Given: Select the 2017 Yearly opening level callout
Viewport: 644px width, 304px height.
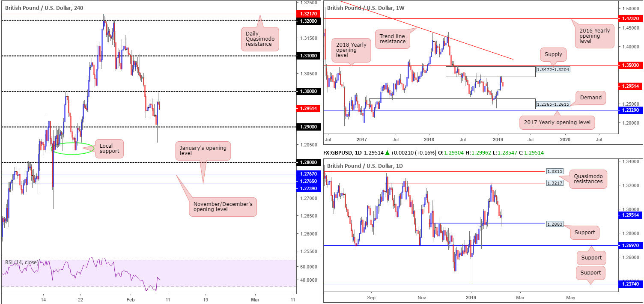Looking at the screenshot, I should (x=558, y=122).
